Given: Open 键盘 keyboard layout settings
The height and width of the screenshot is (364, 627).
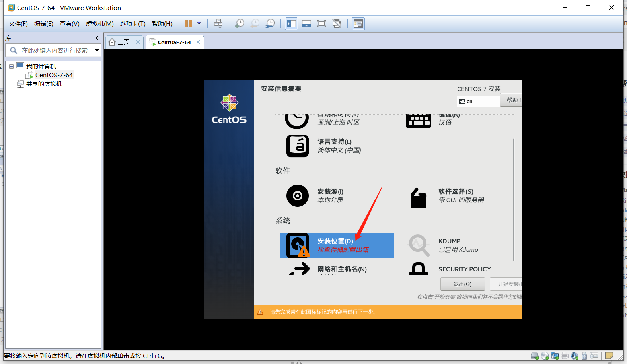Looking at the screenshot, I should [418, 121].
